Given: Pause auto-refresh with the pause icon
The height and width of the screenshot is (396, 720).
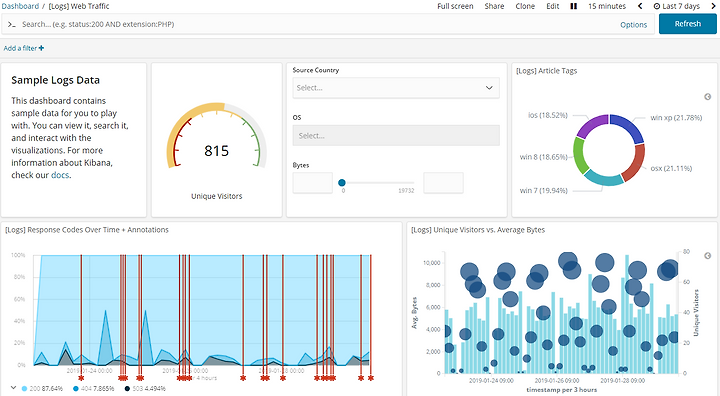Looking at the screenshot, I should [x=574, y=6].
